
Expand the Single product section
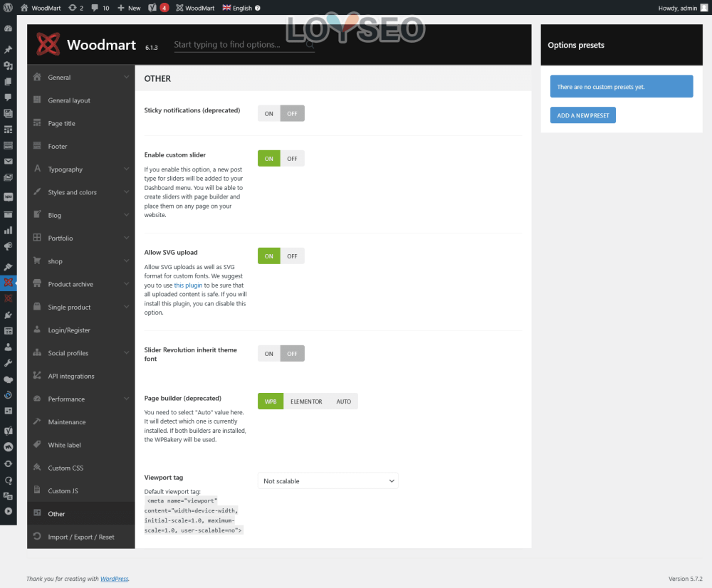(81, 307)
